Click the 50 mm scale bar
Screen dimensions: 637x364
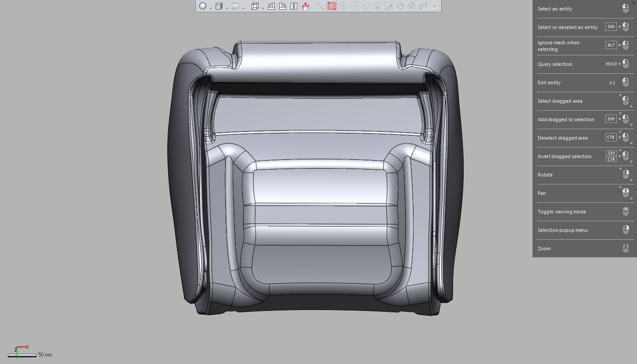tap(22, 355)
